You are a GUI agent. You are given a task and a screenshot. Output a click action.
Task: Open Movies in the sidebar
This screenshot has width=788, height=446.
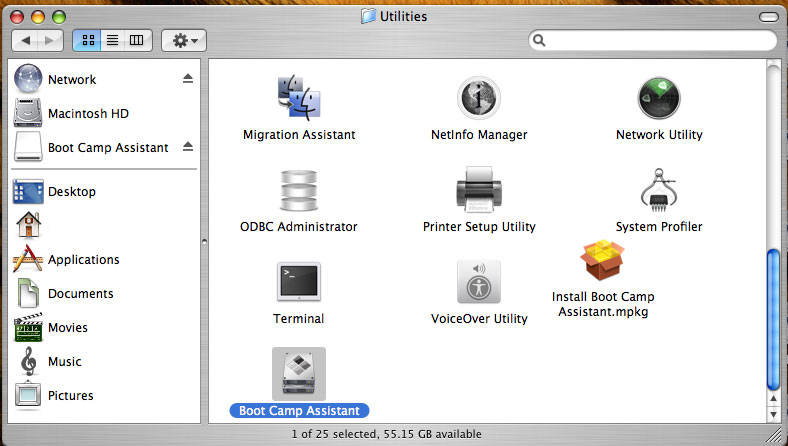51,327
